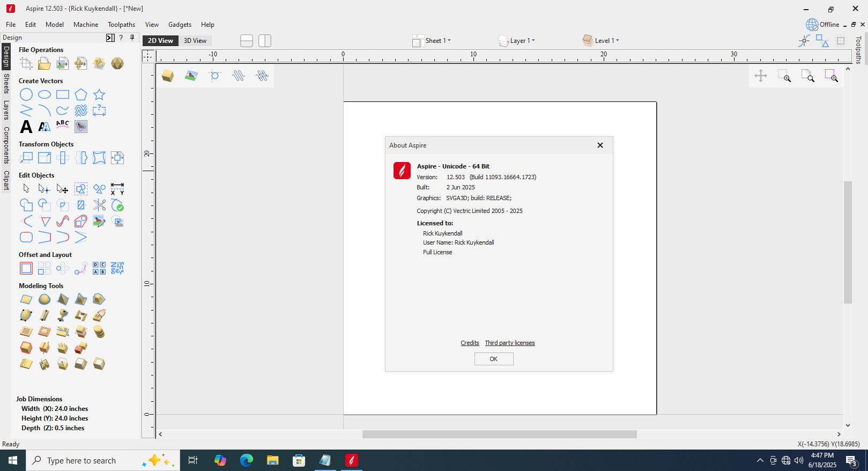Click the gold cube icon in 2D view toolbar
The image size is (868, 471).
167,76
